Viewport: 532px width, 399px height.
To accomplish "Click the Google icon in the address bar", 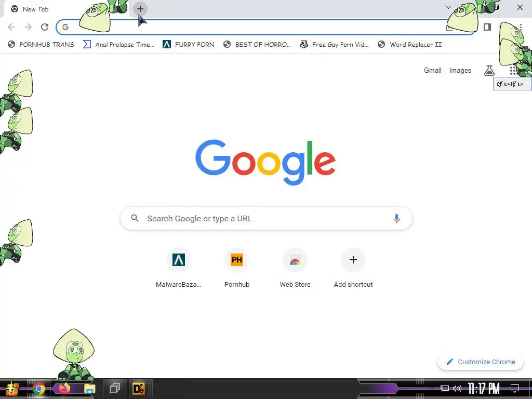I will [65, 27].
